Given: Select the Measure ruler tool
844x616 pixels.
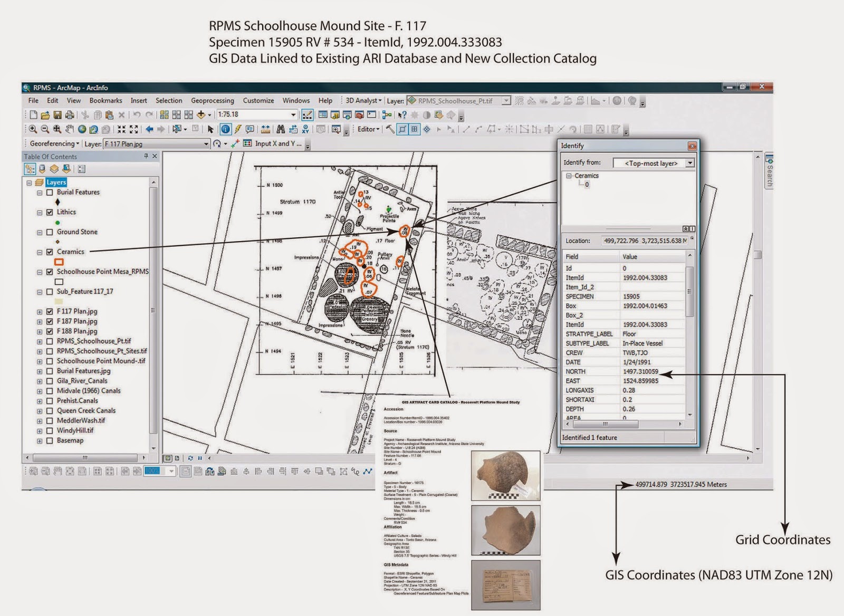Looking at the screenshot, I should 265,129.
